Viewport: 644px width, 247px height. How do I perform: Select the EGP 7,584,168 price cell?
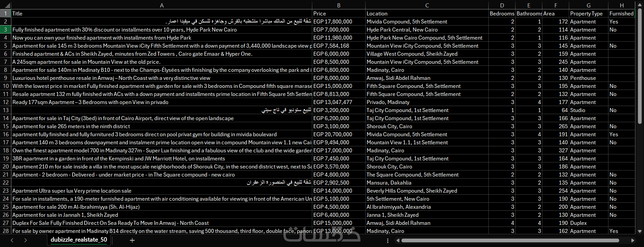click(339, 46)
